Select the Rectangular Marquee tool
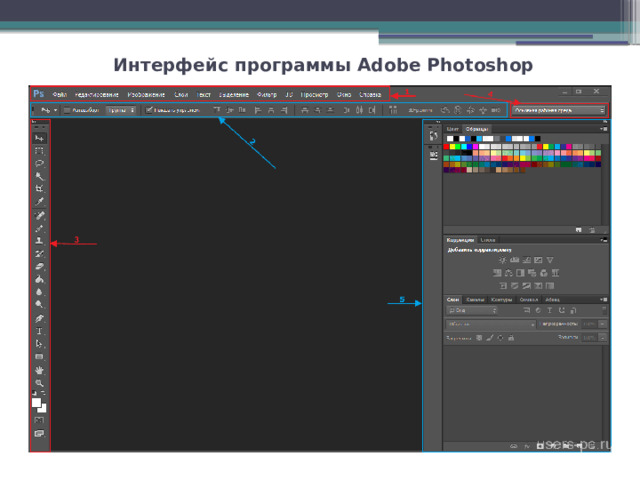Viewport: 640px width, 480px height. tap(39, 151)
